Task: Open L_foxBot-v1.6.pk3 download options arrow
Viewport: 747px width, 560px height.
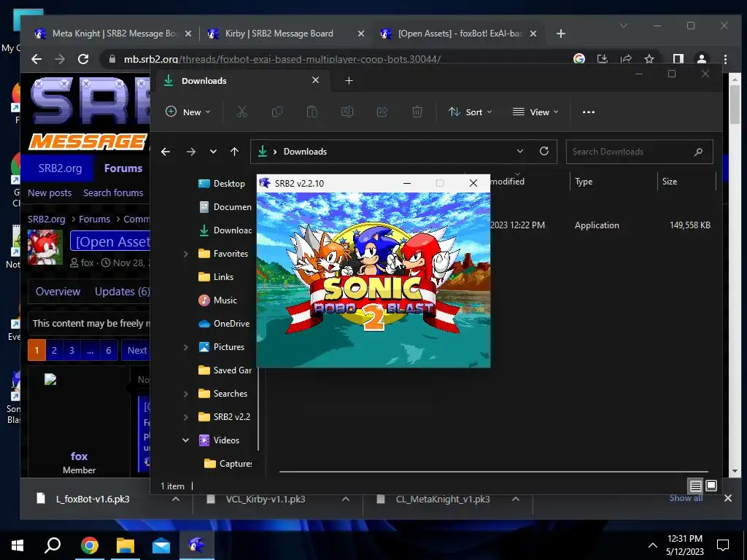Action: 175,499
